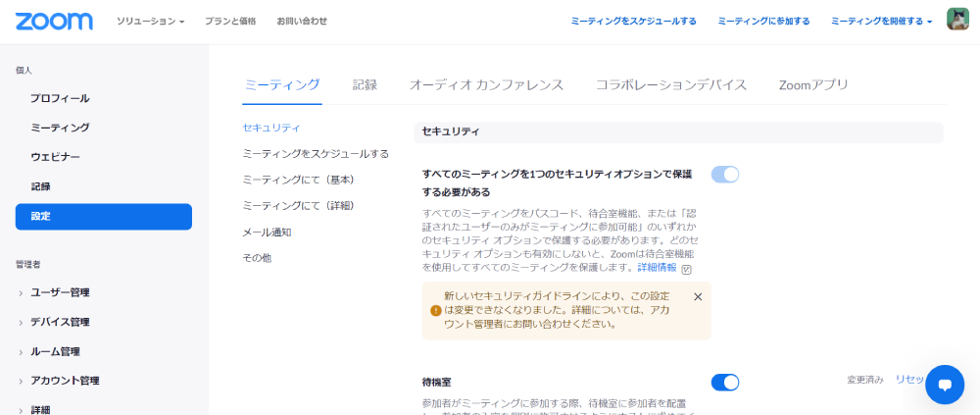
Task: Open プロフィール in the sidebar
Action: [x=60, y=98]
